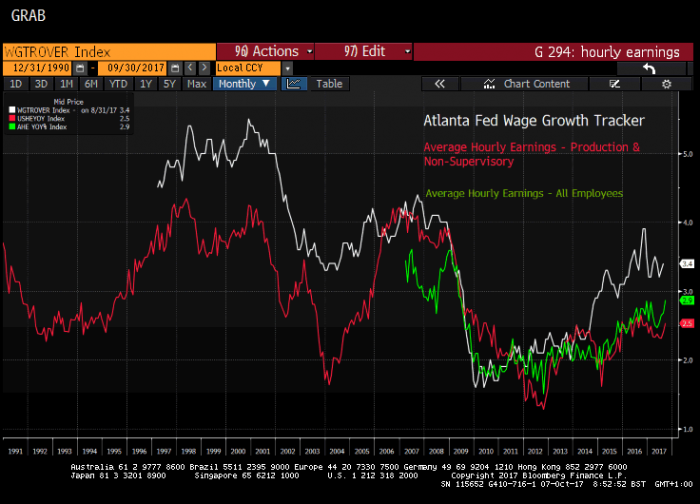This screenshot has height=504, width=700.
Task: Select the 3D range tab
Action: tap(41, 84)
